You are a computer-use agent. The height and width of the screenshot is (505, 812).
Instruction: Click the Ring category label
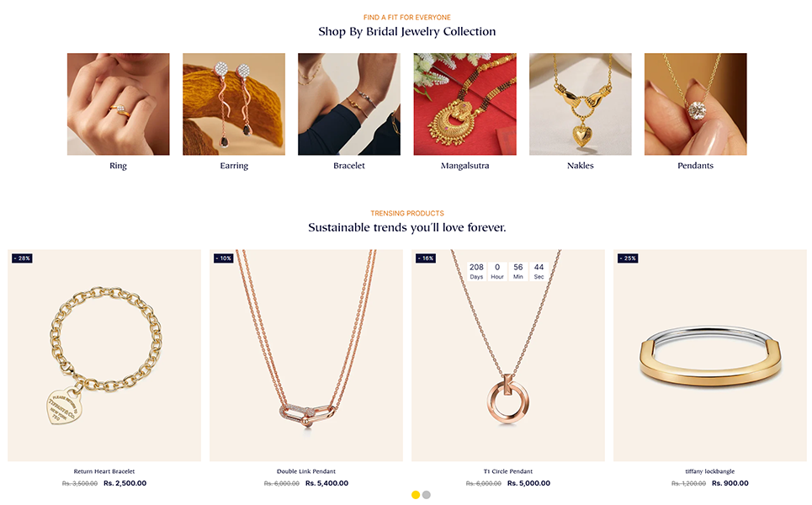[x=118, y=166]
